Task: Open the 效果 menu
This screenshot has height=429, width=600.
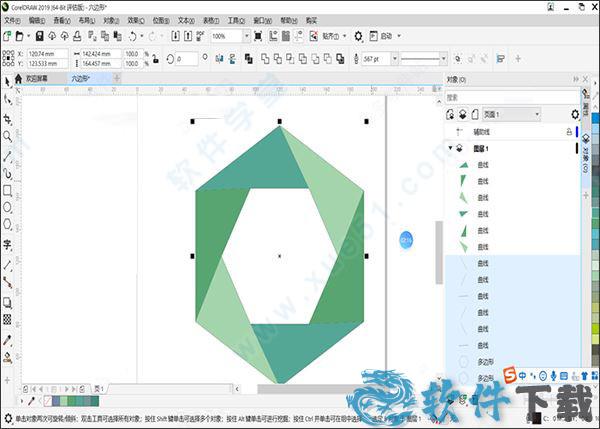Action: [133, 19]
